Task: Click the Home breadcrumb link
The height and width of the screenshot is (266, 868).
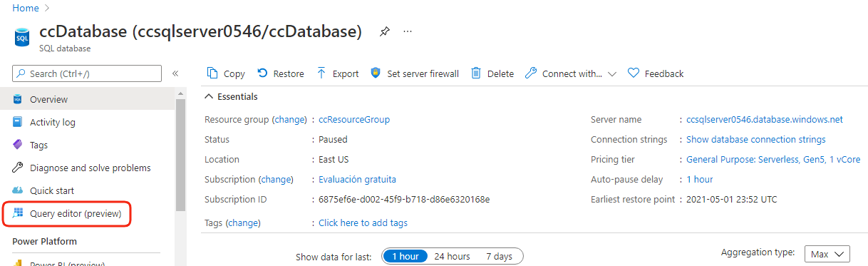Action: tap(26, 8)
